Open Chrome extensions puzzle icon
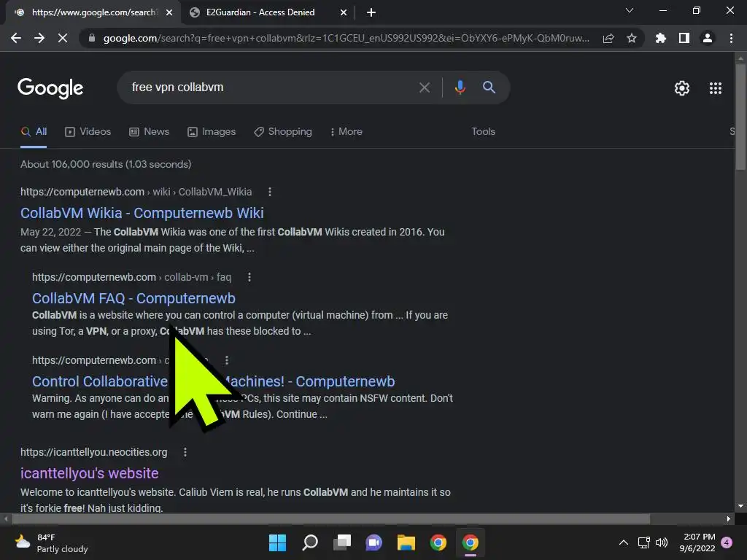 pos(660,38)
